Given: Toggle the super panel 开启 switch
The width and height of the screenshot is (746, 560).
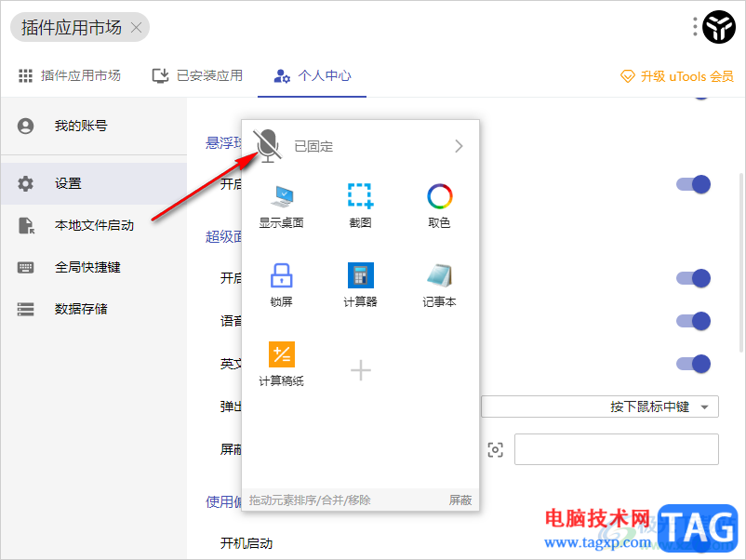Looking at the screenshot, I should (x=693, y=278).
